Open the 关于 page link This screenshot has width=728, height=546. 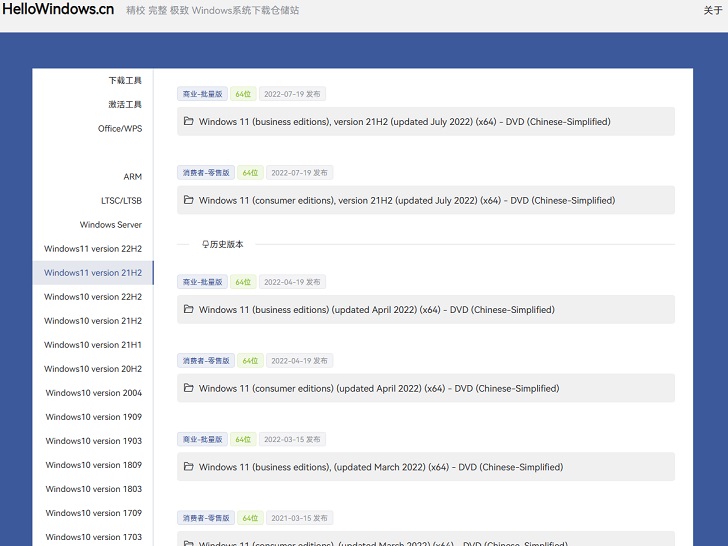(x=713, y=10)
